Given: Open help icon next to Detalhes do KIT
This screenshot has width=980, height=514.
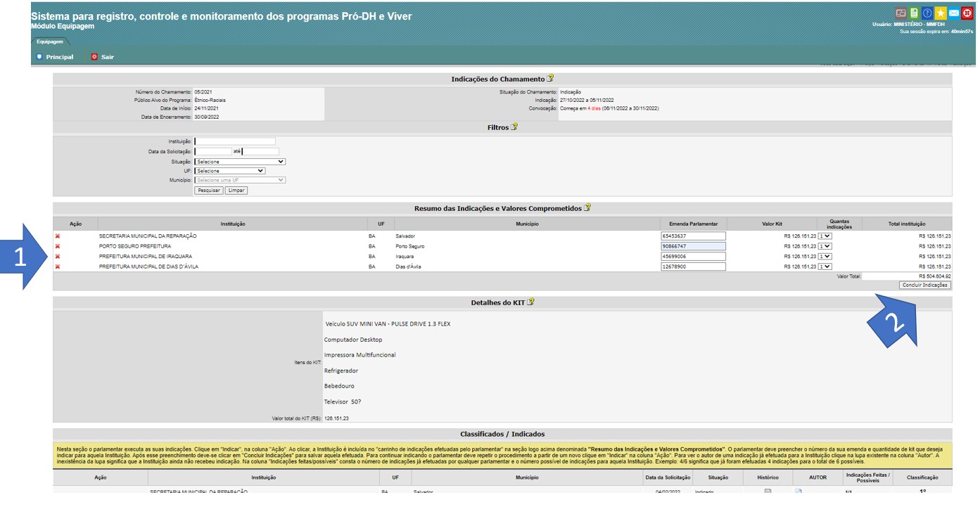Looking at the screenshot, I should point(530,302).
